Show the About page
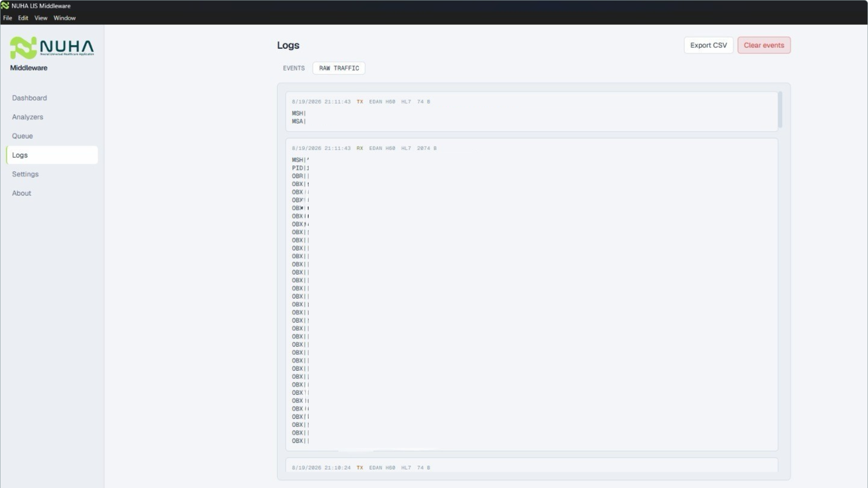Image resolution: width=868 pixels, height=488 pixels. [x=52, y=193]
